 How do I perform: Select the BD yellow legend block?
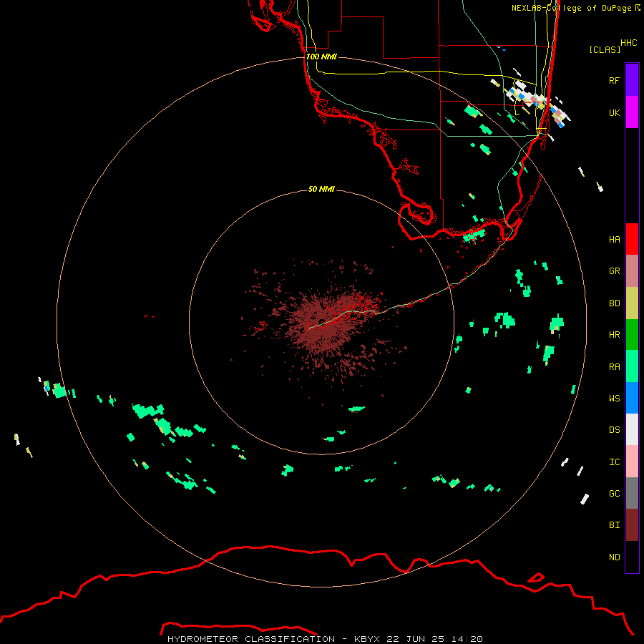pyautogui.click(x=632, y=303)
